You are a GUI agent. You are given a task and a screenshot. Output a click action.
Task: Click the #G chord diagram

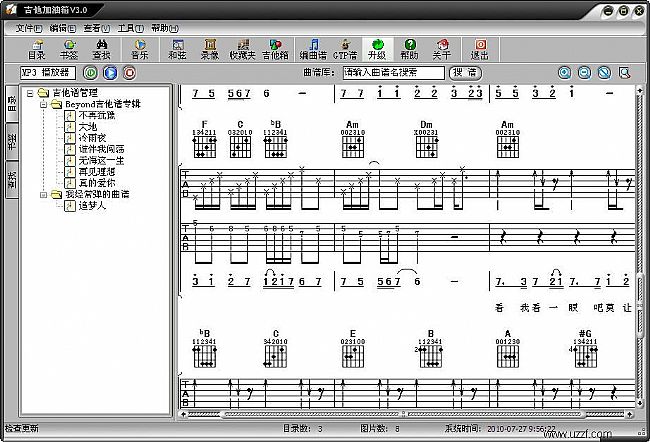pyautogui.click(x=585, y=349)
